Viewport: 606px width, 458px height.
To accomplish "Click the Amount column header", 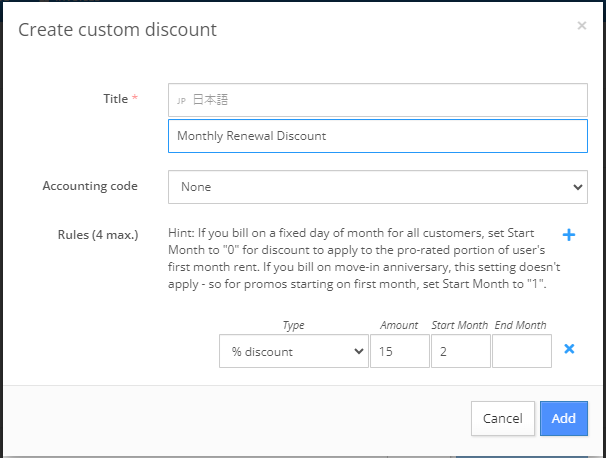I will pyautogui.click(x=399, y=325).
